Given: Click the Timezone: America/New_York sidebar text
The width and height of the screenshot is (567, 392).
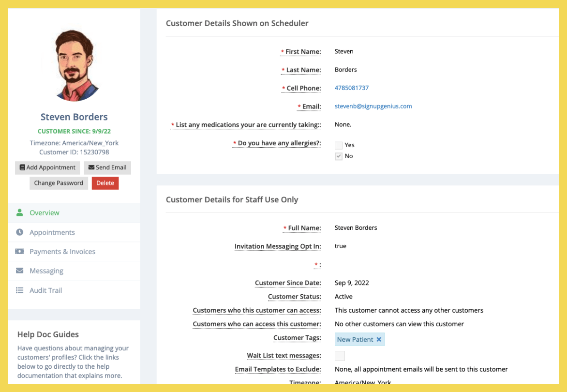Looking at the screenshot, I should [74, 143].
